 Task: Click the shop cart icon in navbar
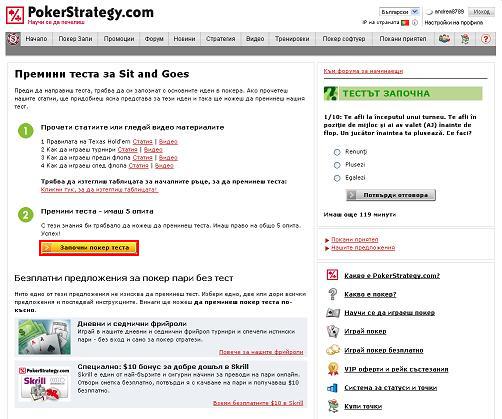(465, 39)
